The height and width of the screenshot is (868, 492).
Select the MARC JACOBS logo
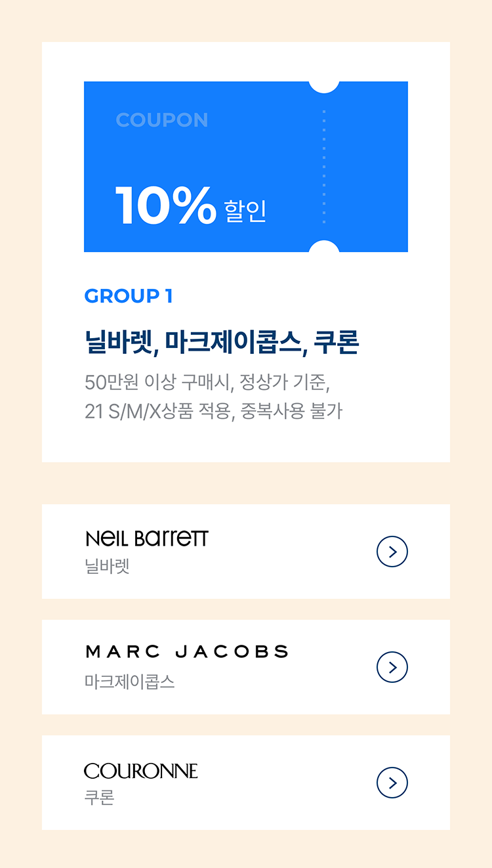187,652
